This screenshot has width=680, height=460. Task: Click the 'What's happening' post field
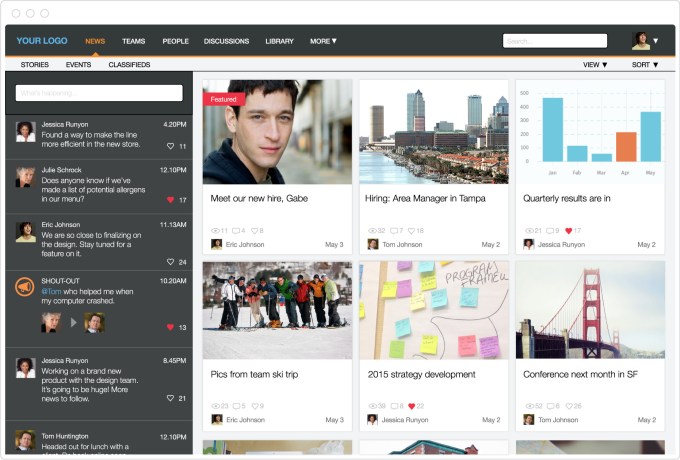(x=99, y=93)
